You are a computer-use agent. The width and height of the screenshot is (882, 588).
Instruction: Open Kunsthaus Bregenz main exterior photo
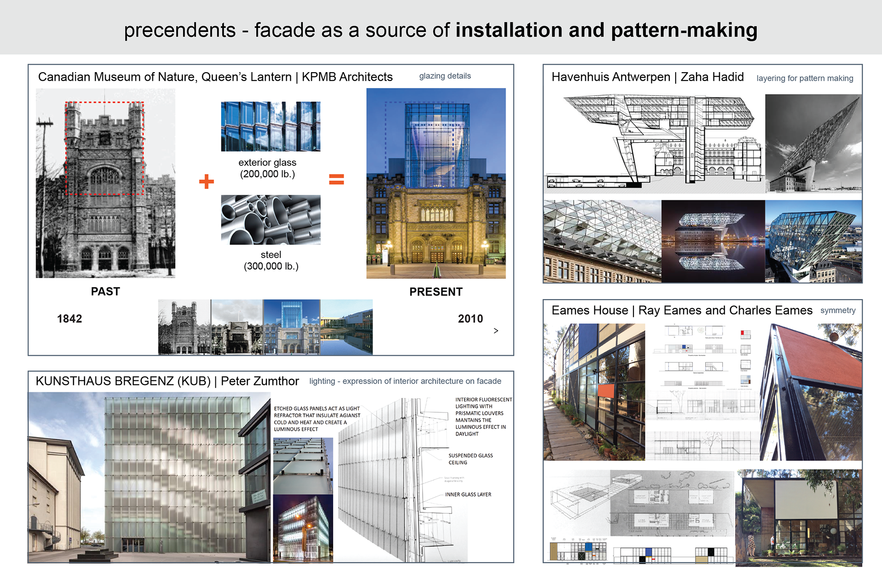click(x=149, y=477)
